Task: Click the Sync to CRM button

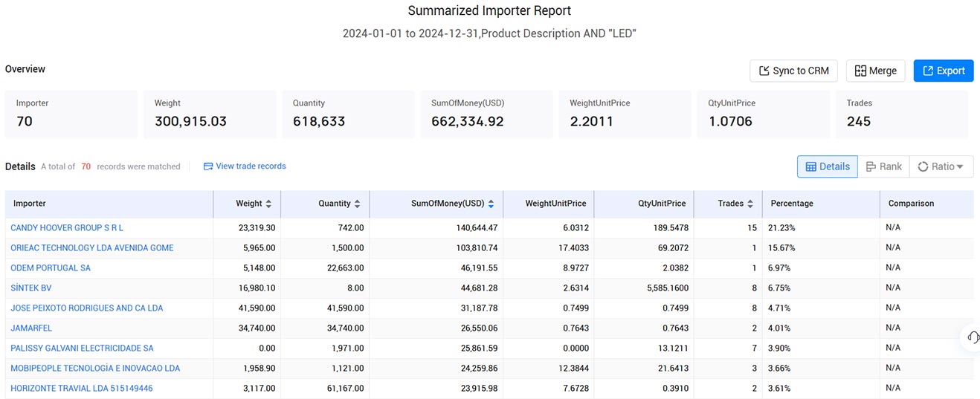Action: pyautogui.click(x=794, y=71)
